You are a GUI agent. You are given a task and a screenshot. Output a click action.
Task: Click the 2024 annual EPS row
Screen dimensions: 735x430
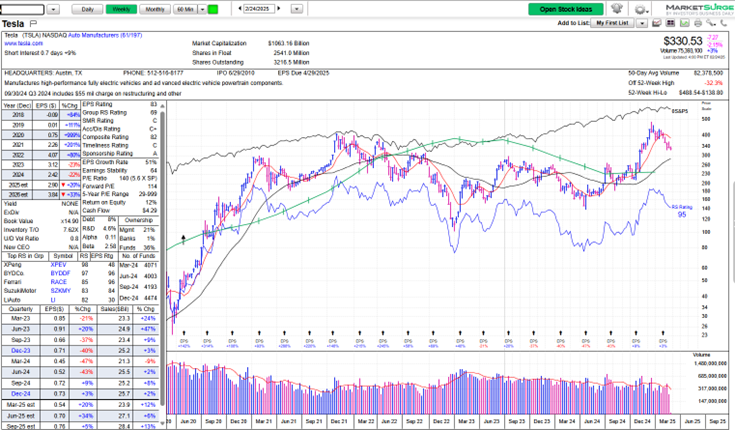point(41,174)
